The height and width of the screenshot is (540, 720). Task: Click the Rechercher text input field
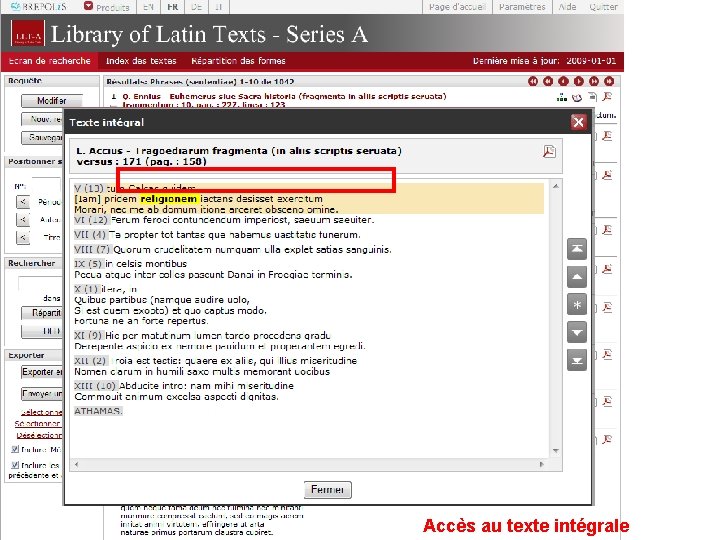pyautogui.click(x=40, y=283)
